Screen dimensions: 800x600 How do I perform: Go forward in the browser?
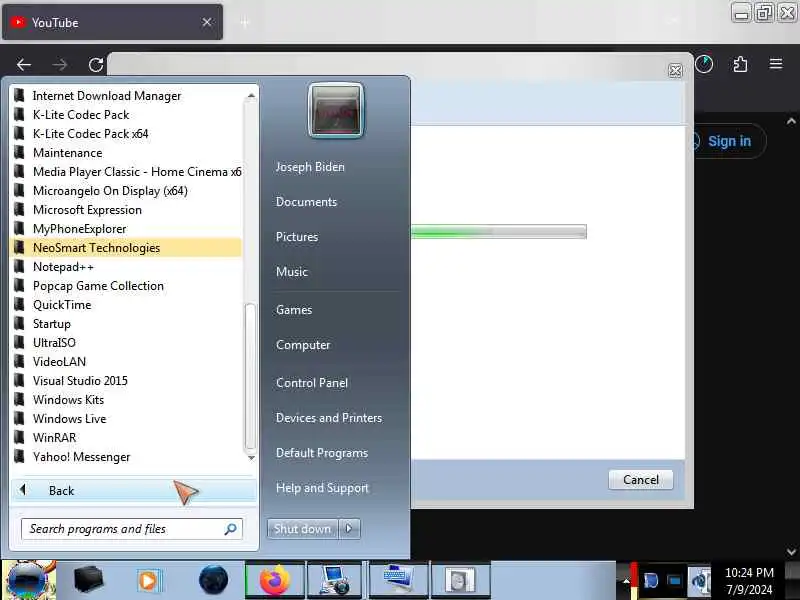click(x=60, y=65)
